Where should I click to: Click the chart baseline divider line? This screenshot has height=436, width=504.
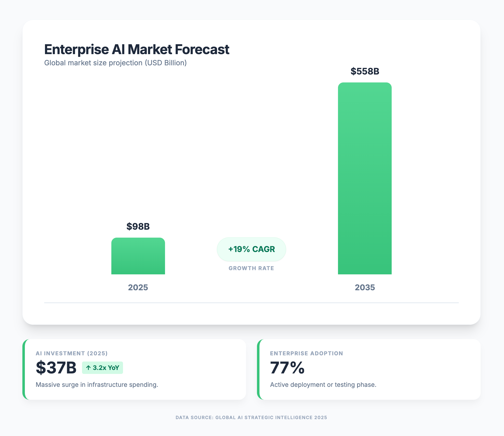pyautogui.click(x=251, y=303)
